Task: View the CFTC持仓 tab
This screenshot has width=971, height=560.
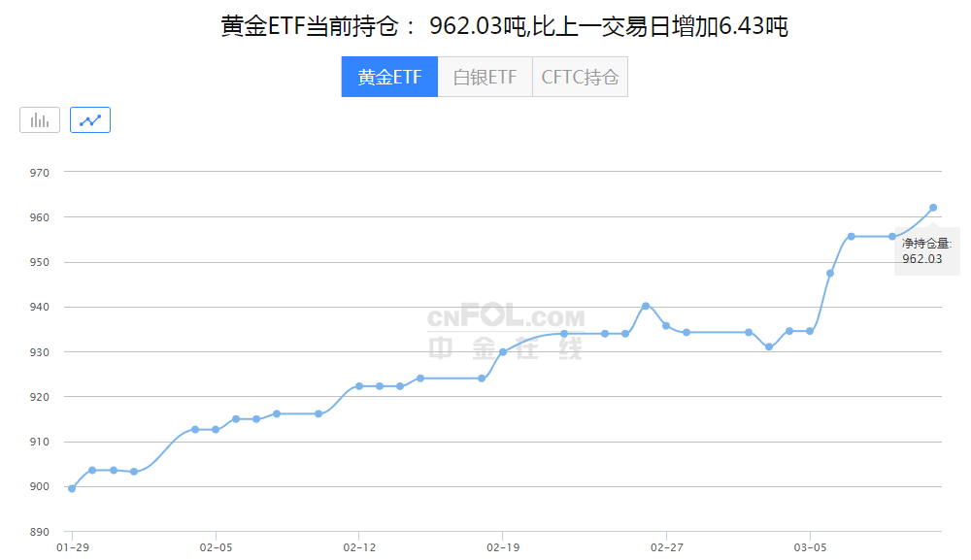Action: 580,76
